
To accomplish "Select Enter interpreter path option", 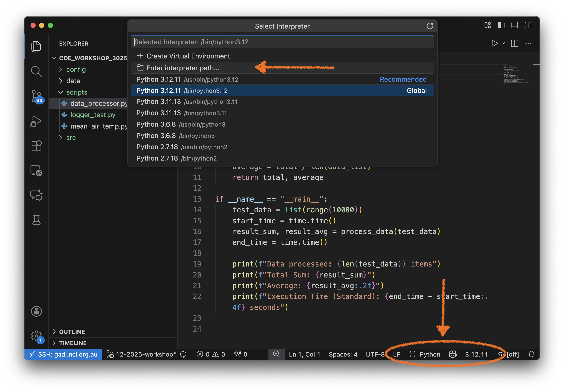I will click(x=183, y=68).
